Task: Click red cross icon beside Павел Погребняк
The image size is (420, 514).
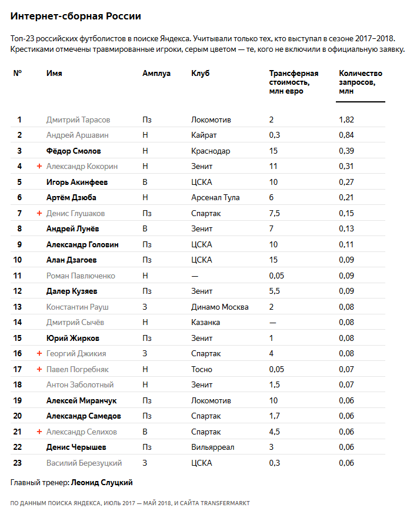Action: tap(39, 369)
